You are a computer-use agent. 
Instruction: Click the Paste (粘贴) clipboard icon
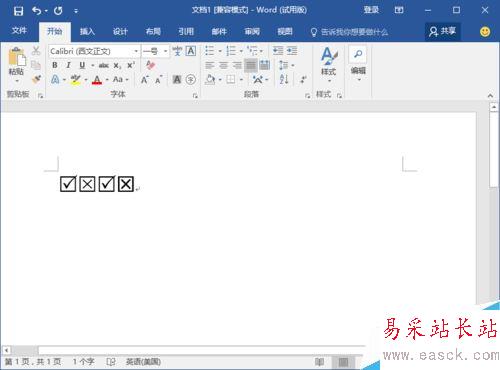pos(17,57)
